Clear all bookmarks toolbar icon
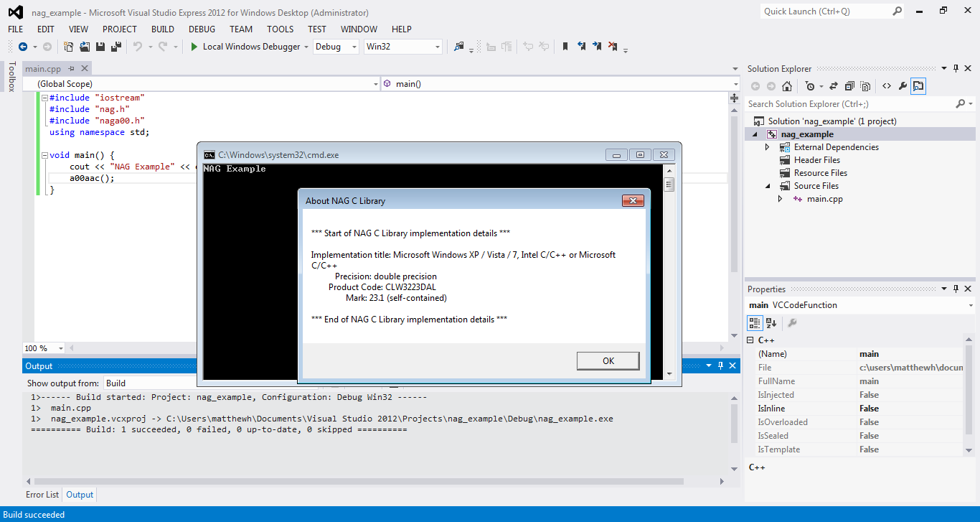 (x=613, y=47)
